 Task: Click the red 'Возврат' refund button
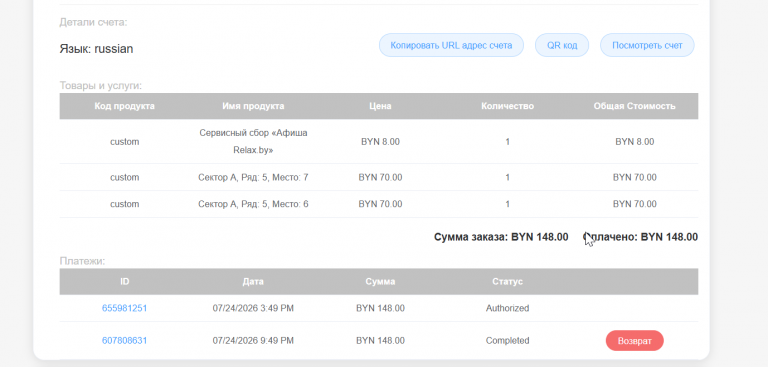[634, 341]
